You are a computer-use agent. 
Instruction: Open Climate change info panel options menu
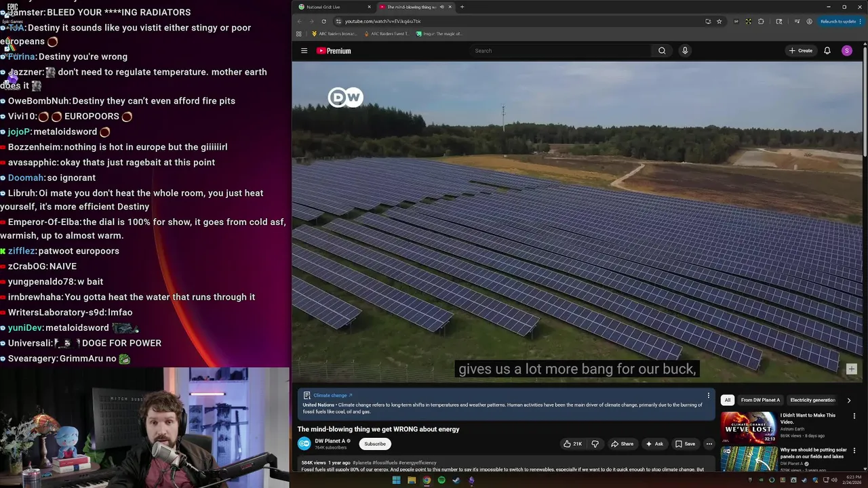point(709,395)
